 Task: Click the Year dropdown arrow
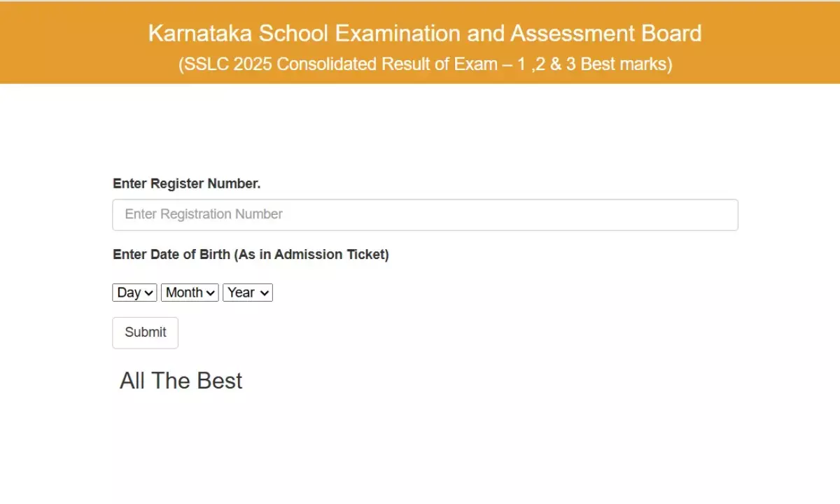tap(264, 292)
